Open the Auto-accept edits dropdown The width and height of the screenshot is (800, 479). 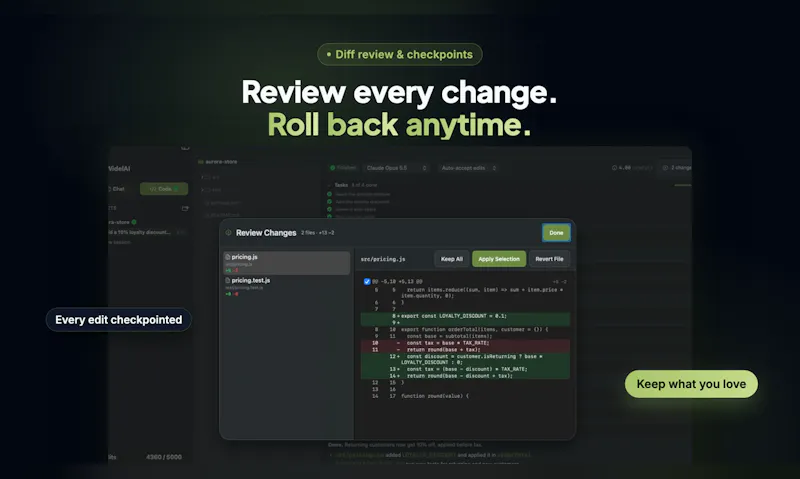click(x=468, y=168)
